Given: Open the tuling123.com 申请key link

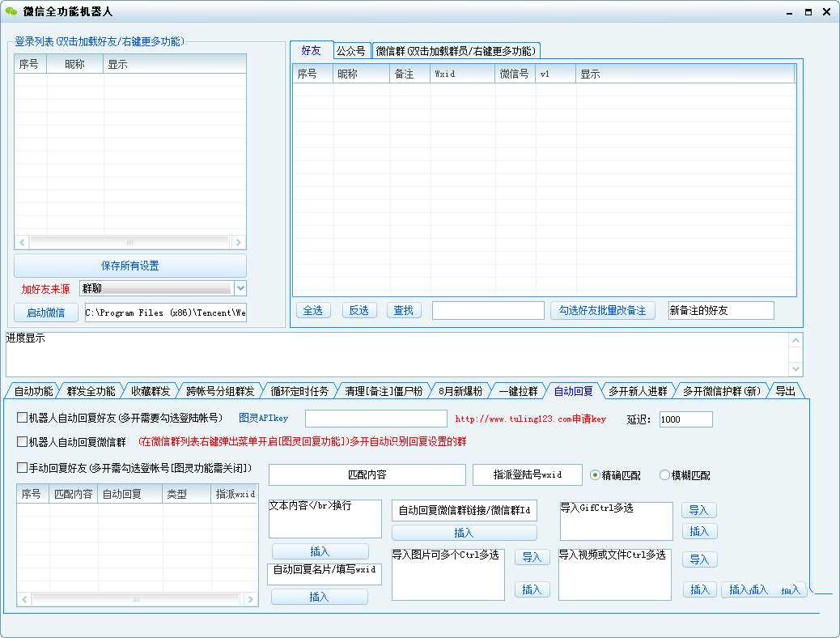Looking at the screenshot, I should (x=530, y=419).
